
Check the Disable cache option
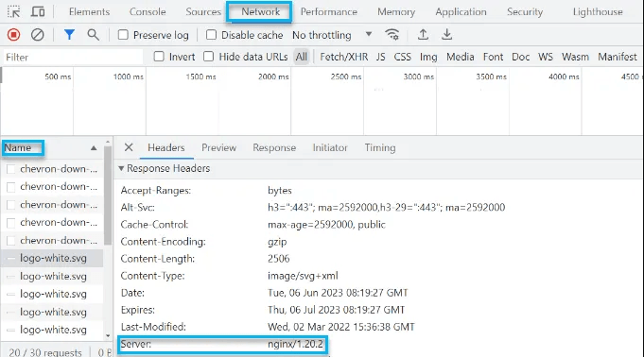(x=211, y=35)
